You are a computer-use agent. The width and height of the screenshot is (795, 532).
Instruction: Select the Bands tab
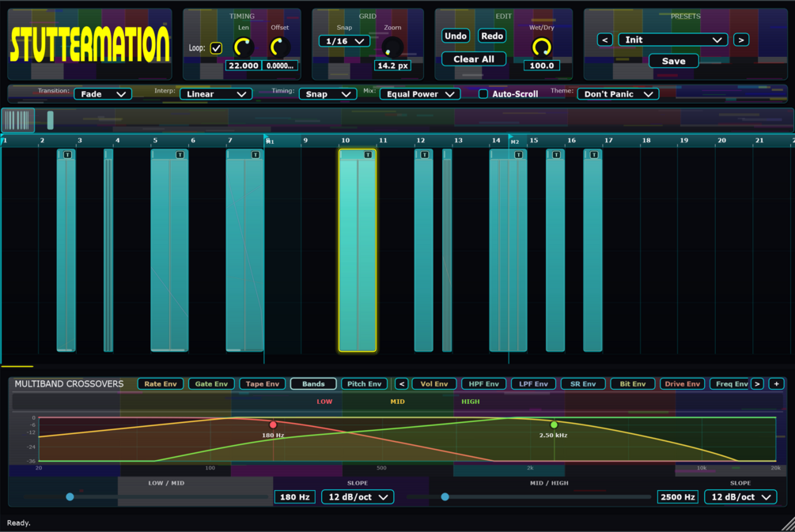coord(313,384)
